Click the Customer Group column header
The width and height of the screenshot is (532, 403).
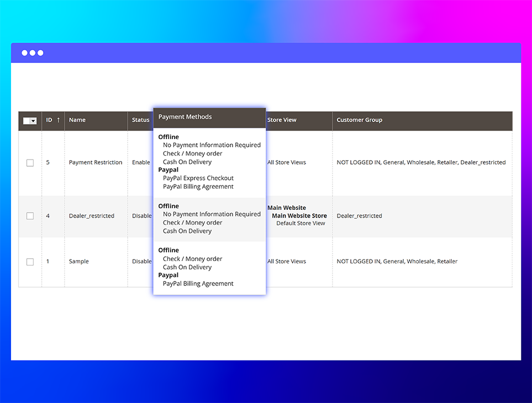(423, 120)
